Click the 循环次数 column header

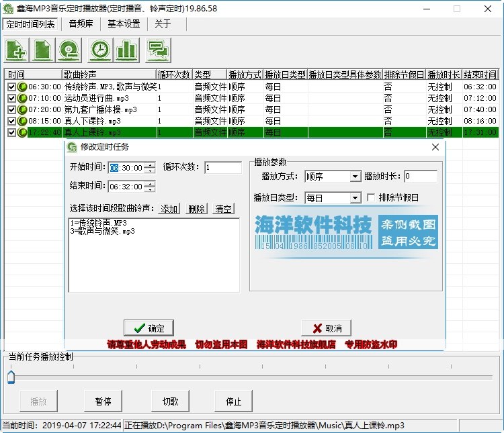[174, 75]
